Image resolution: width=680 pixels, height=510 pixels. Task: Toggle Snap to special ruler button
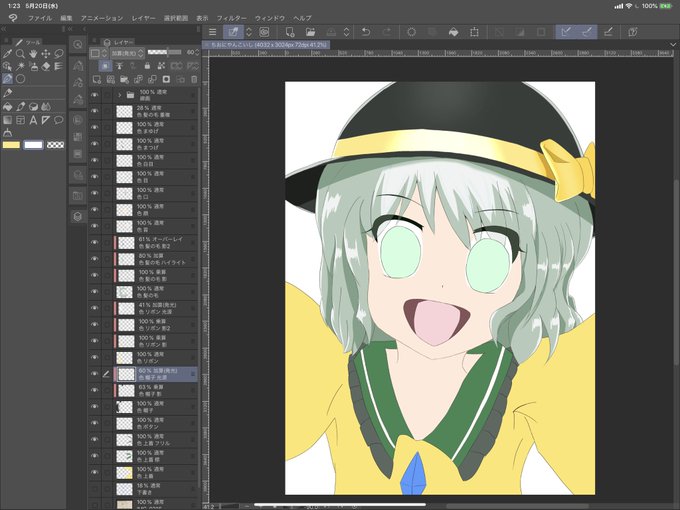click(587, 32)
